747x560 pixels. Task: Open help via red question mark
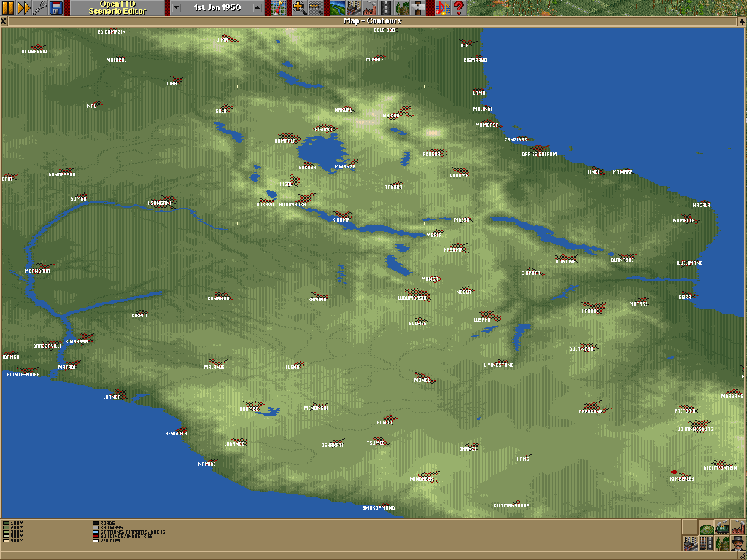(459, 7)
